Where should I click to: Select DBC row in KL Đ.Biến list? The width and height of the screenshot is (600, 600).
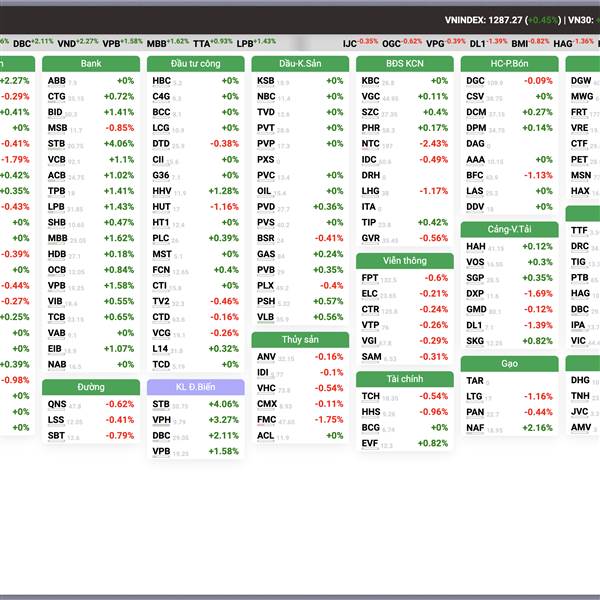coord(196,435)
